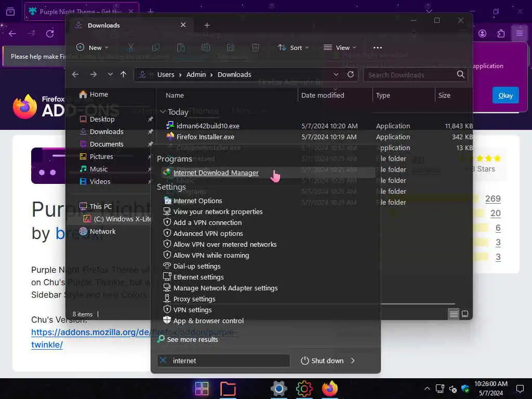Screen dimensions: 532x399
Task: Open Firefox extensions puzzle icon
Action: coord(501,33)
